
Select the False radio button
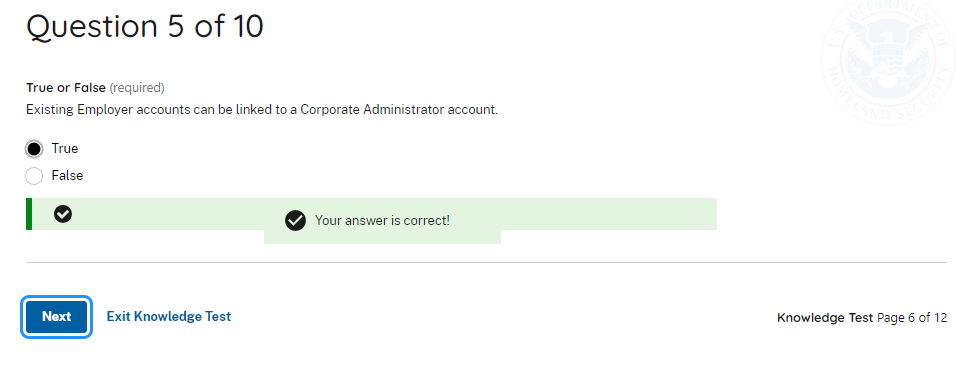coord(34,176)
